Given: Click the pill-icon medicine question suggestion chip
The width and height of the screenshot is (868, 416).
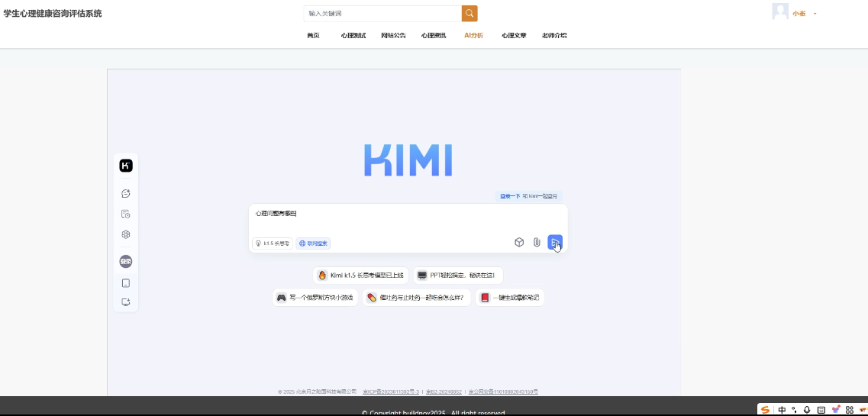Looking at the screenshot, I should pos(416,298).
